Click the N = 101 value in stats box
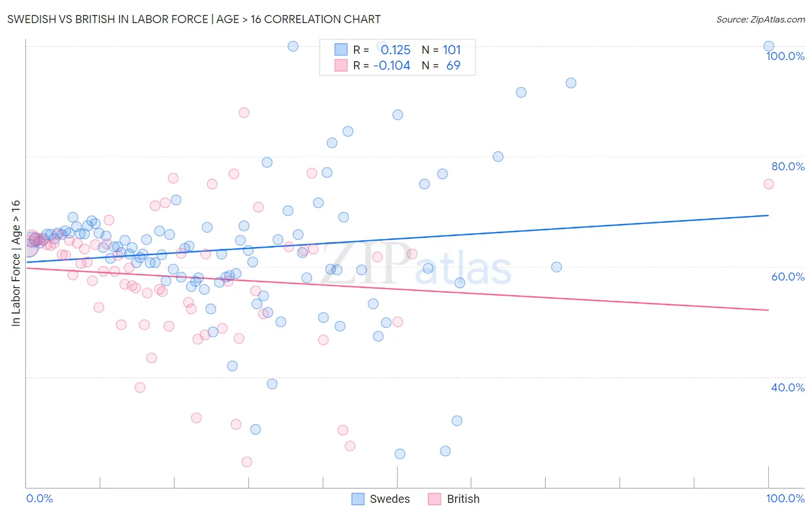Image resolution: width=812 pixels, height=515 pixels. pyautogui.click(x=441, y=50)
